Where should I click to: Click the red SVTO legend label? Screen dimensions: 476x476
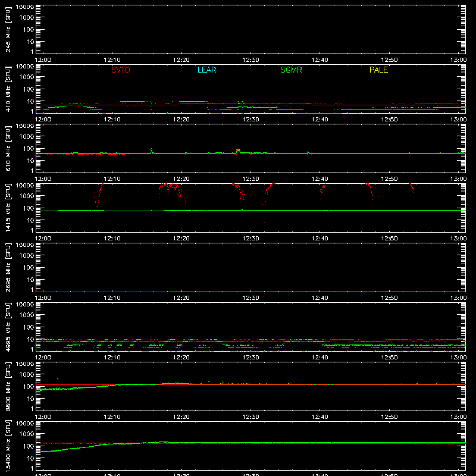[x=121, y=70]
